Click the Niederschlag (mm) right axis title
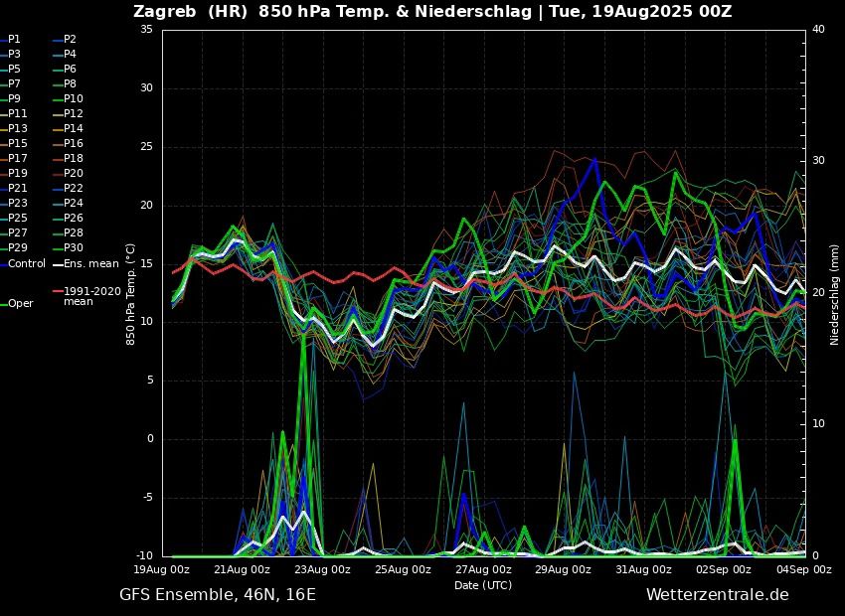The image size is (845, 616). pos(835,293)
